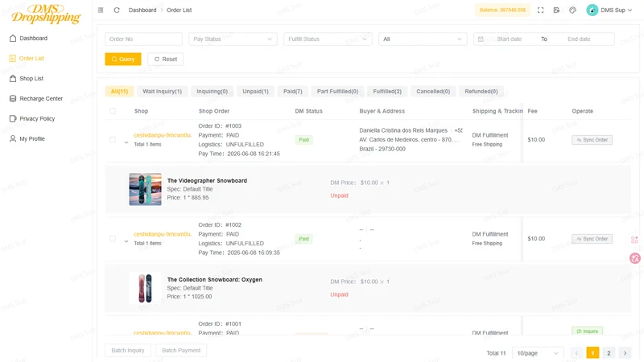Open the Pay Status dropdown
Viewport: 644px width, 362px height.
pos(233,39)
